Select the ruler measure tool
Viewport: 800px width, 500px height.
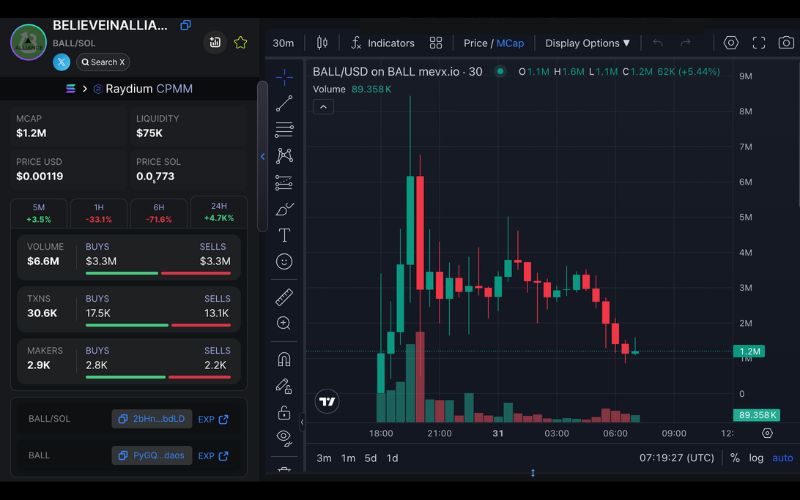click(x=284, y=297)
